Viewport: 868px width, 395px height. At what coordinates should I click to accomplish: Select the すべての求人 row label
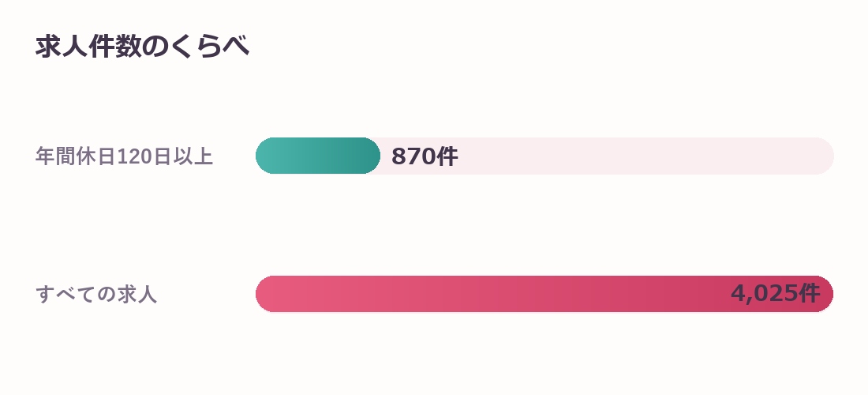click(96, 294)
